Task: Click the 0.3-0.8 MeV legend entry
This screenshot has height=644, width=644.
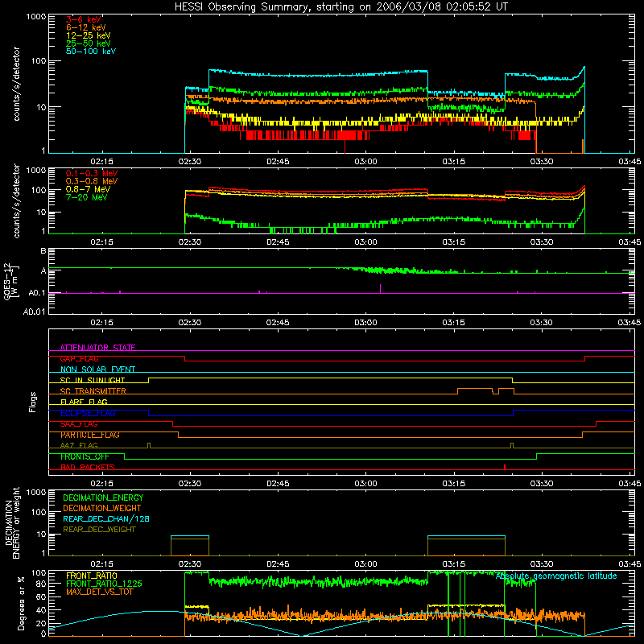Action: point(92,181)
